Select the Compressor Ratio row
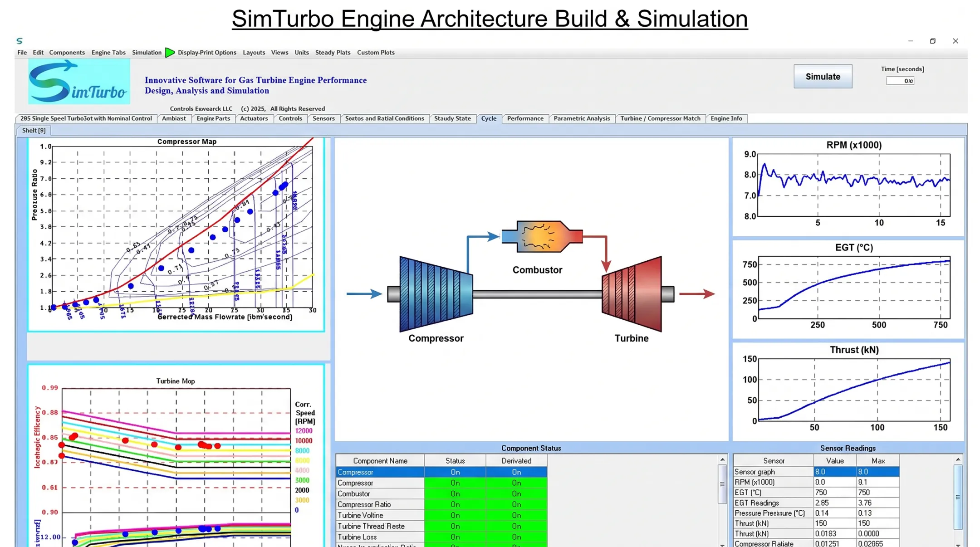 [x=441, y=505]
